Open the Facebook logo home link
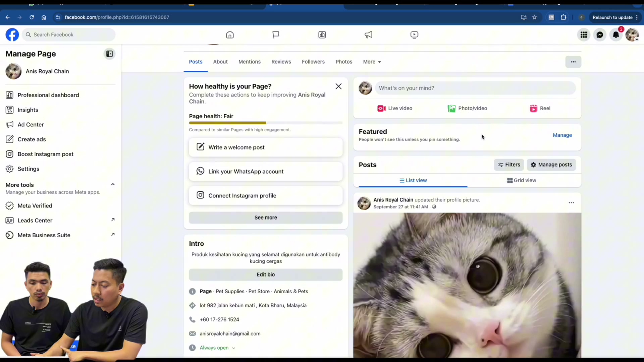Screen dimensions: 644x362 [12, 35]
